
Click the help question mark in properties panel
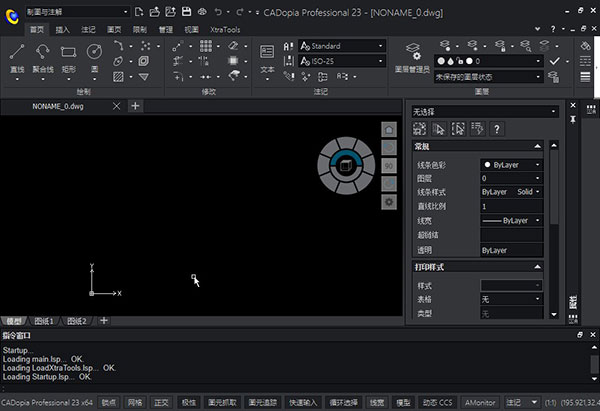pos(497,128)
